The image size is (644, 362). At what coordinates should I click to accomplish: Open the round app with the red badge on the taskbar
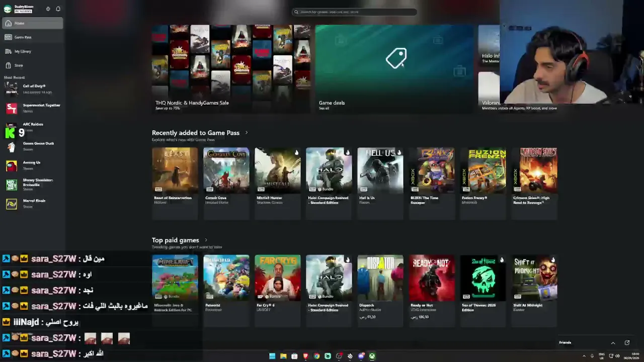point(339,356)
